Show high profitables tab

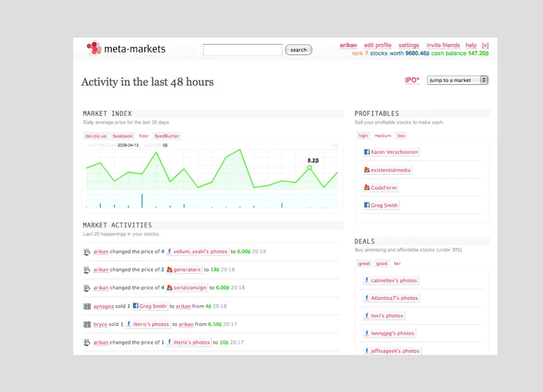363,136
